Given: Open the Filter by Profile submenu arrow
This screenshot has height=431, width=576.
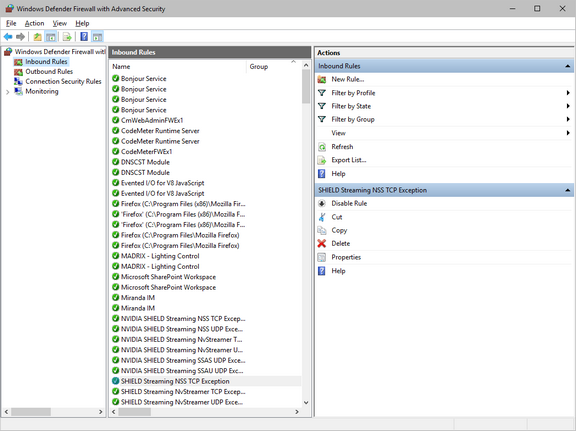Looking at the screenshot, I should (x=568, y=93).
